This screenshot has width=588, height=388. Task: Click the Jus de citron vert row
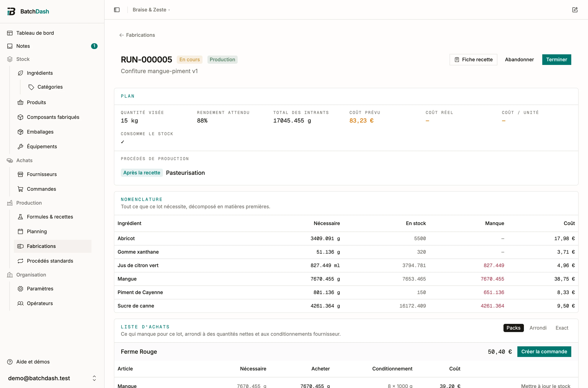click(x=346, y=265)
